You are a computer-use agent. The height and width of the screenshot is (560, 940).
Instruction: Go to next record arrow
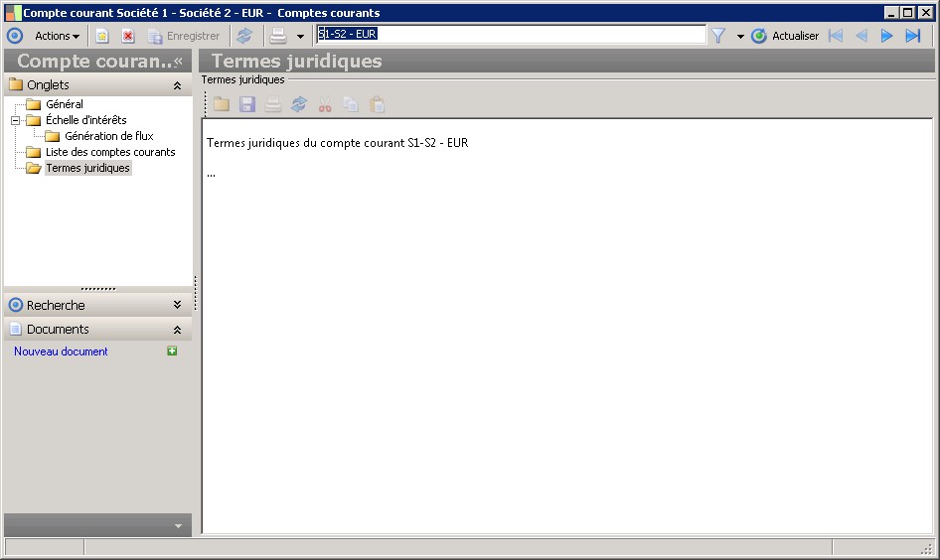[x=886, y=36]
